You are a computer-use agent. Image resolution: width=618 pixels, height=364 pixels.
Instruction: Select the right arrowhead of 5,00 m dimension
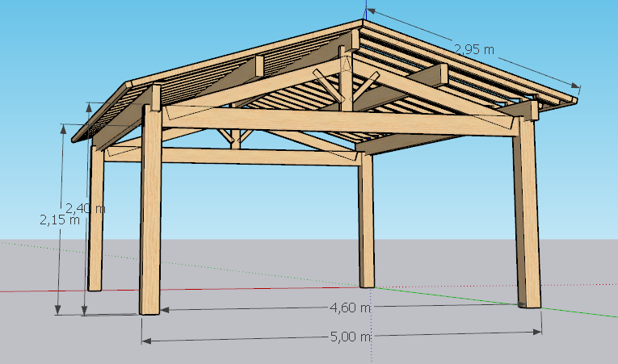point(538,333)
